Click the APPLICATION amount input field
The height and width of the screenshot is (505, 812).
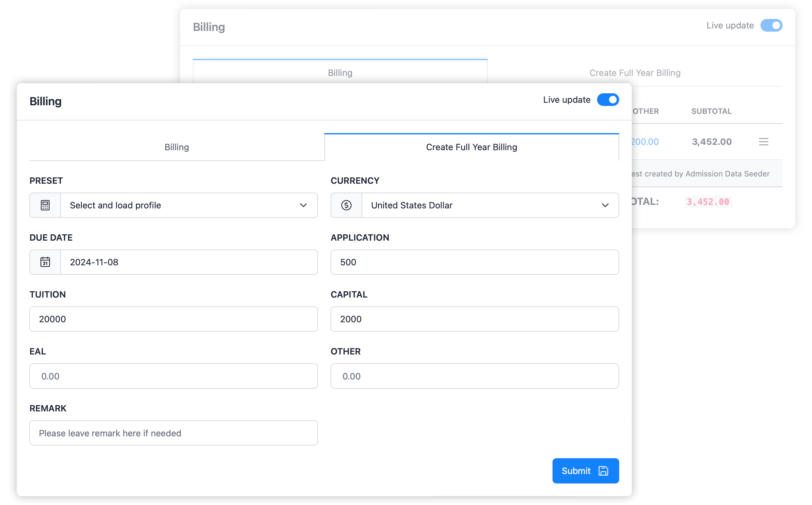point(474,262)
